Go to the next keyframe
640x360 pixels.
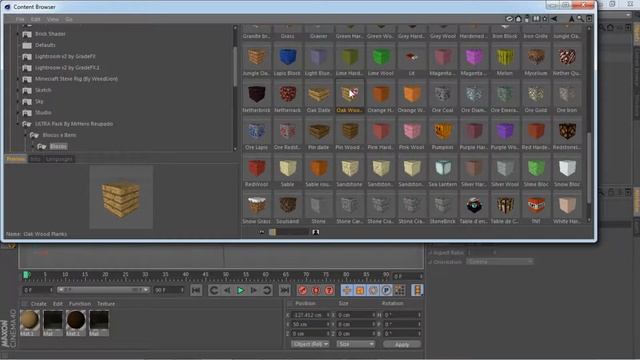(267, 290)
